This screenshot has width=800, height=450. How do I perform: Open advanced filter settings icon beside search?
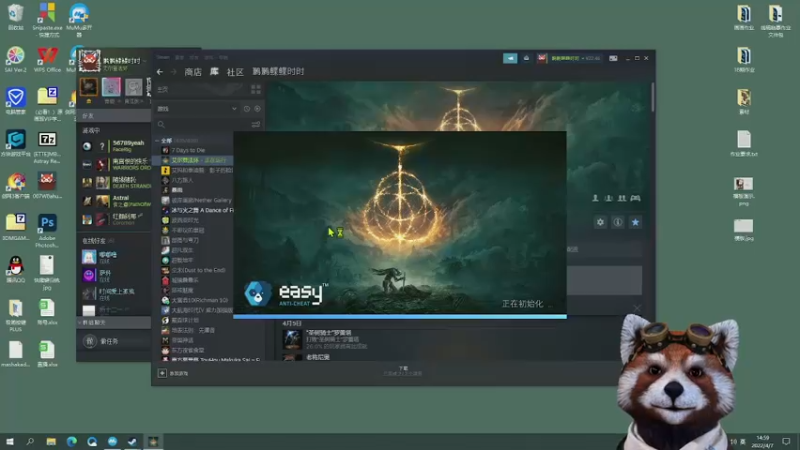click(x=256, y=124)
